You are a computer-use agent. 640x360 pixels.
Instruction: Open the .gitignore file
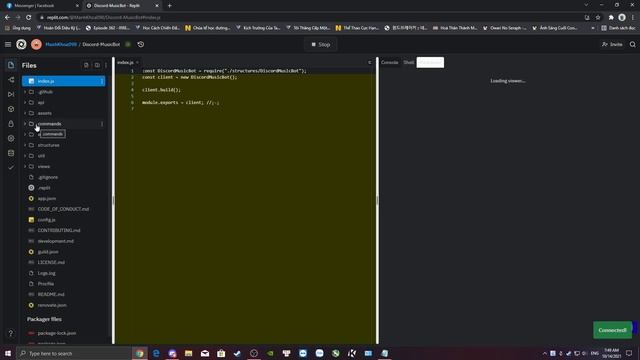pyautogui.click(x=48, y=177)
